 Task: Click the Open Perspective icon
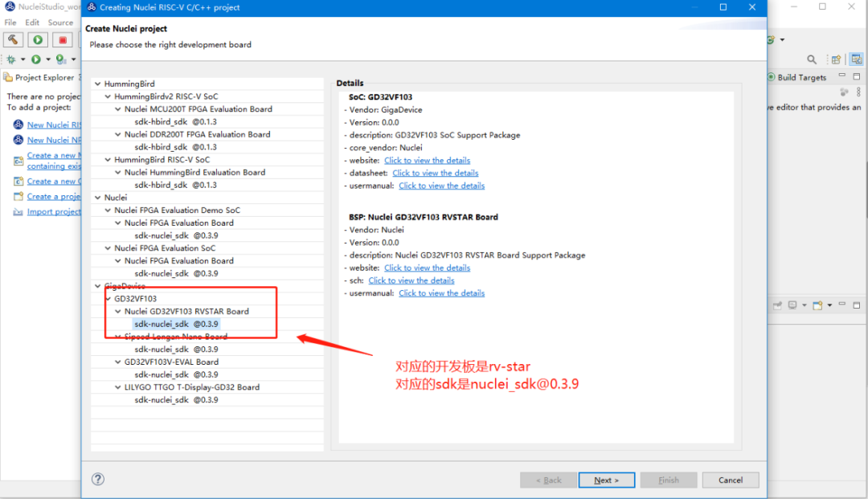click(x=836, y=59)
